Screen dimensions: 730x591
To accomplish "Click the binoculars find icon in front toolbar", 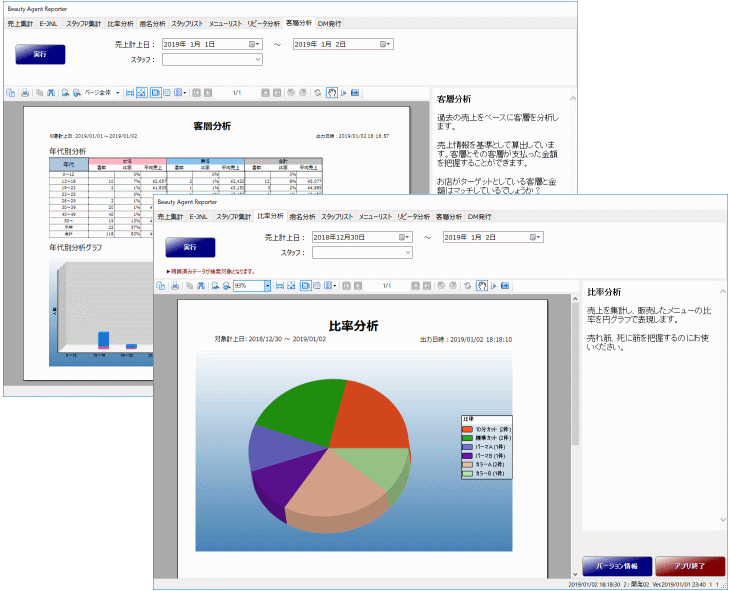I will tap(201, 286).
